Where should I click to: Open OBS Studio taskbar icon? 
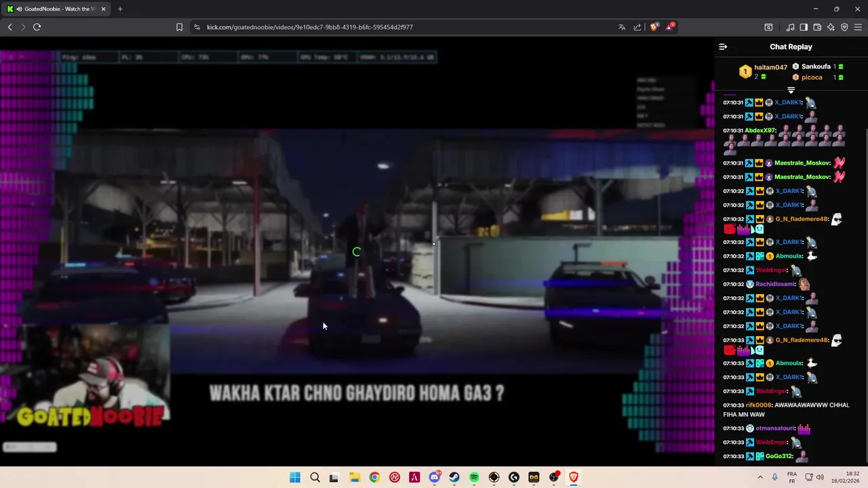click(x=554, y=477)
